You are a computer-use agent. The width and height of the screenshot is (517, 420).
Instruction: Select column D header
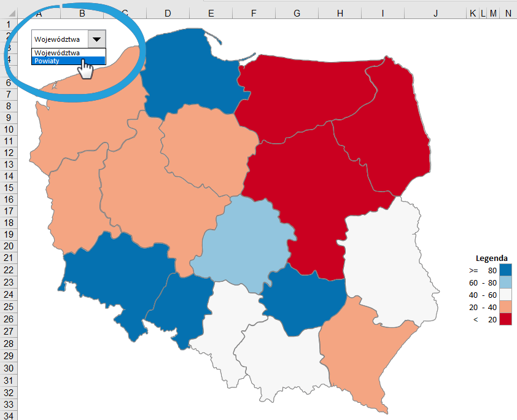click(x=168, y=13)
